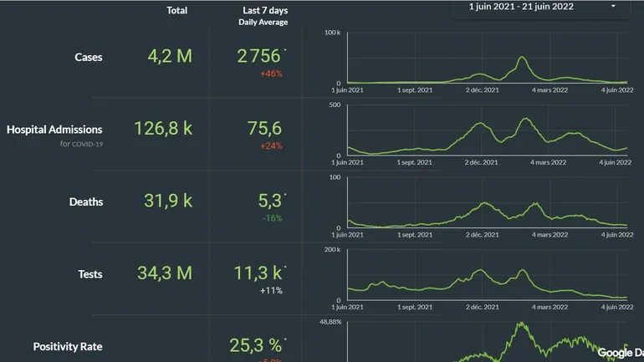Image resolution: width=644 pixels, height=362 pixels.
Task: Click the Cases peak in the line chart
Action: [x=522, y=59]
